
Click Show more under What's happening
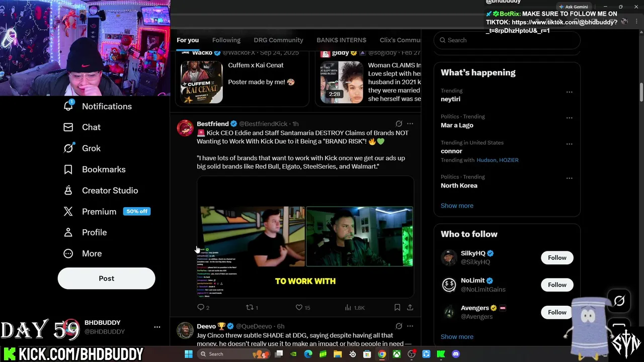[457, 206]
